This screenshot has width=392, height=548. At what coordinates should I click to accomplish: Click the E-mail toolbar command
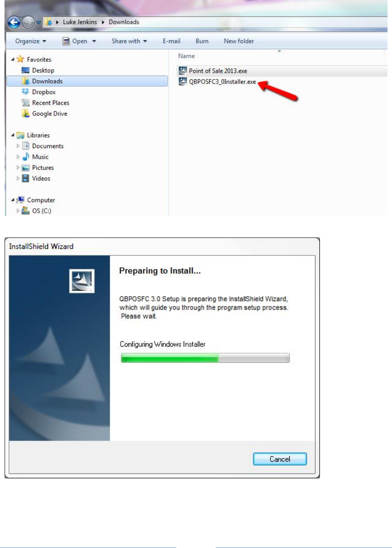pos(171,41)
